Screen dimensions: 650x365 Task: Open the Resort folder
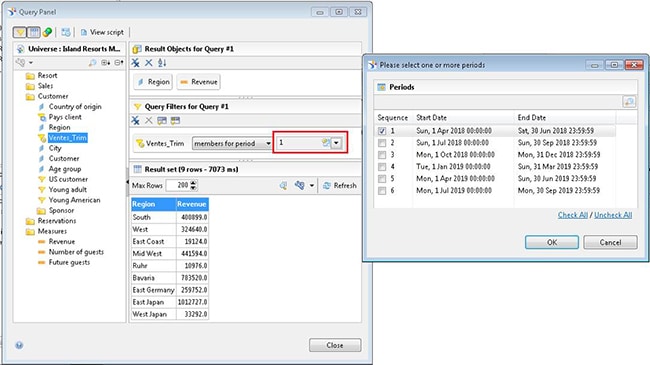click(x=41, y=75)
